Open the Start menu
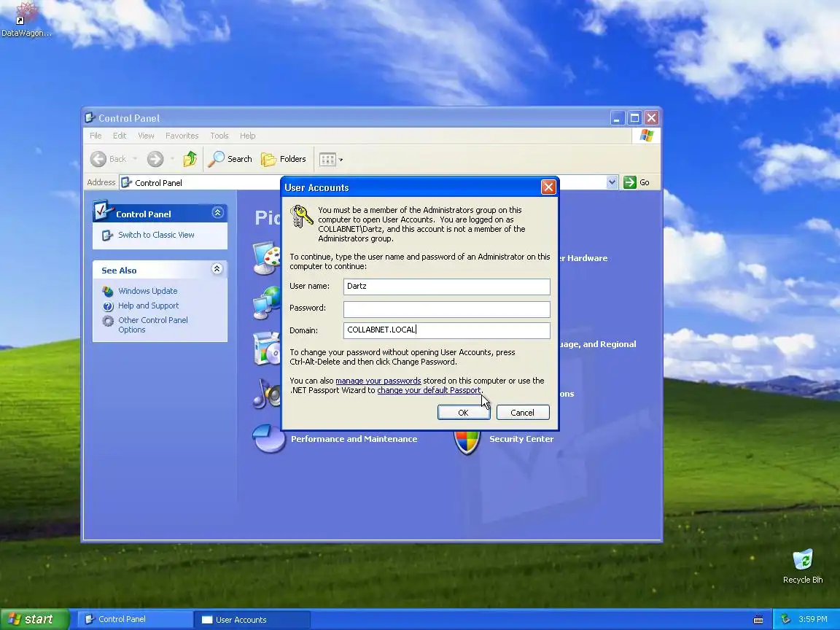 coord(34,619)
